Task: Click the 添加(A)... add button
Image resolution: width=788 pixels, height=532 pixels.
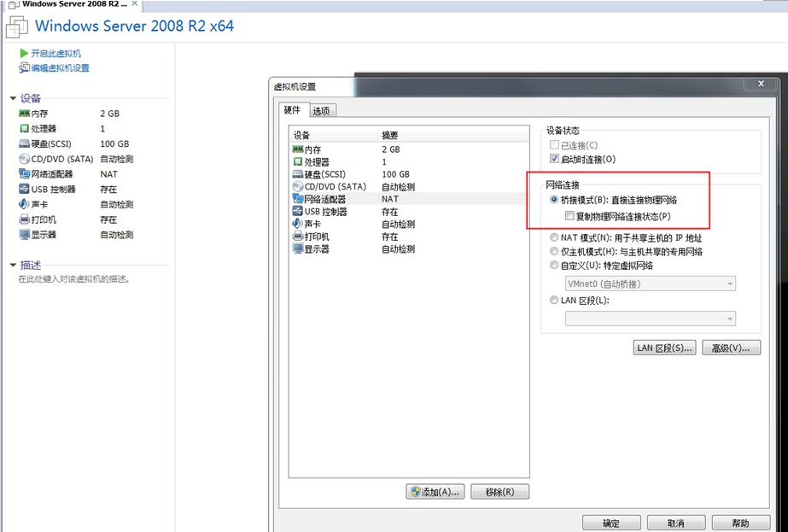Action: [x=435, y=492]
